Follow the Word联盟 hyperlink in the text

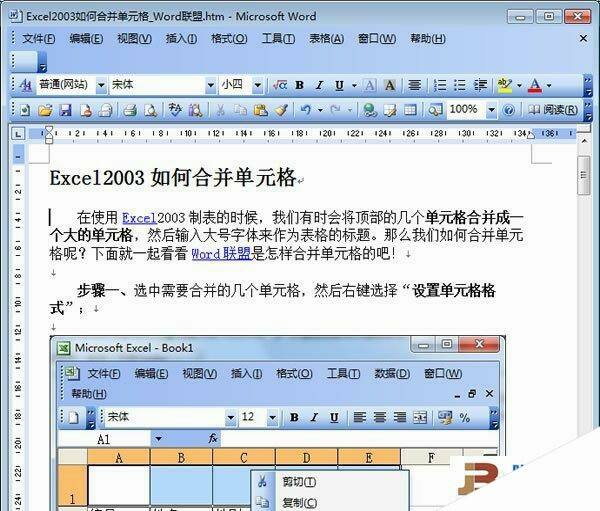221,254
